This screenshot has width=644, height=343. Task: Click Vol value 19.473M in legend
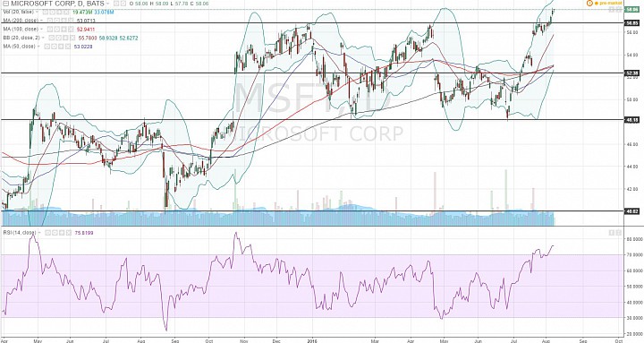[82, 13]
